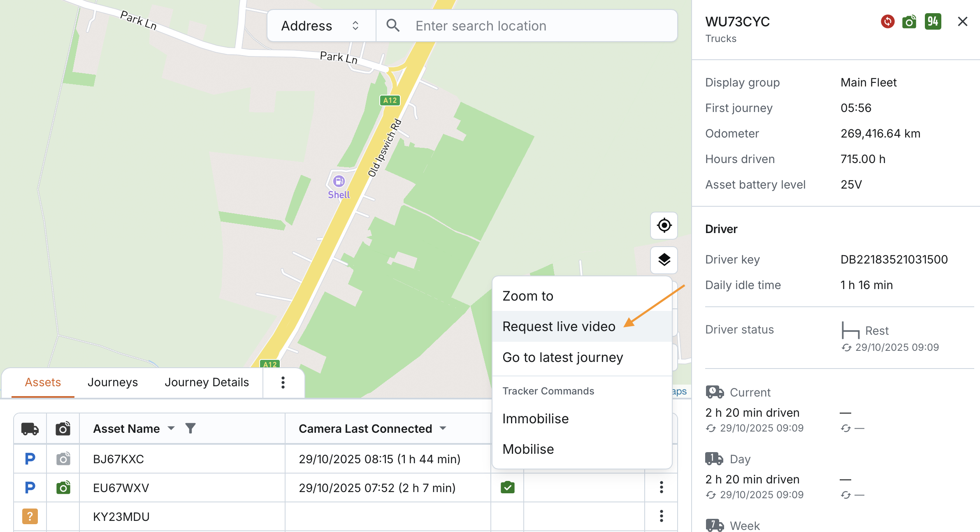Viewport: 980px width, 532px height.
Task: Click the locate-me crosshair map button
Action: pos(664,226)
